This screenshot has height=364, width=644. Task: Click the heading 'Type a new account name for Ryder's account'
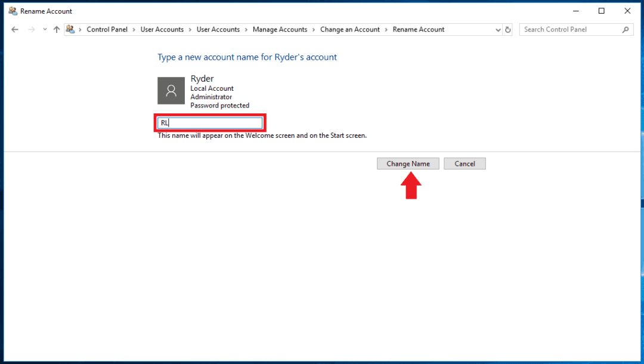[247, 57]
